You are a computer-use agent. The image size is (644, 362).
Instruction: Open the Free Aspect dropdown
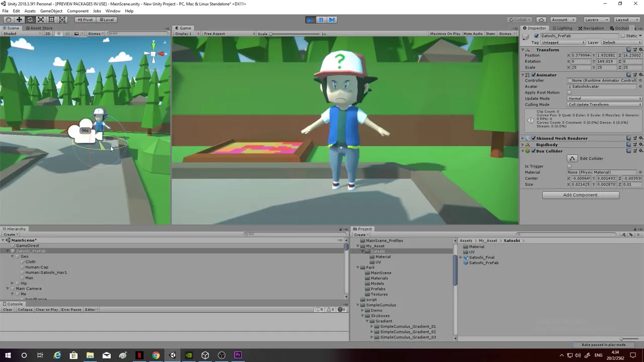(228, 34)
